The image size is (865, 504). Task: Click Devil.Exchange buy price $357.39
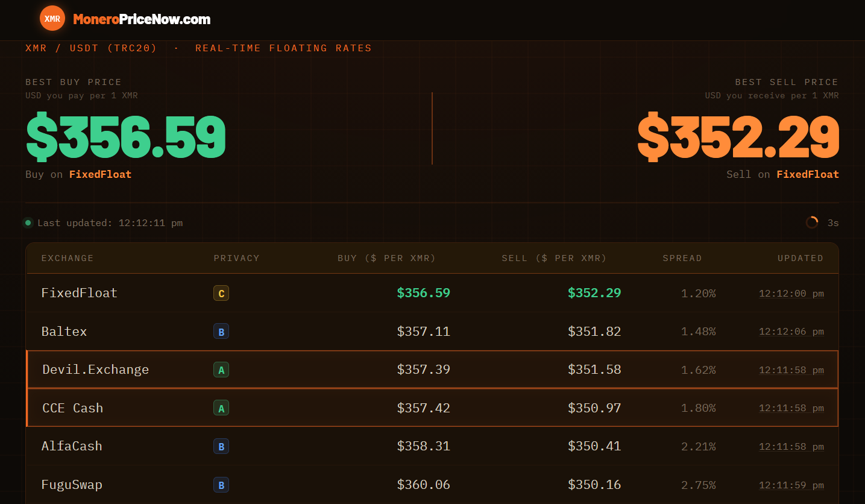click(424, 370)
